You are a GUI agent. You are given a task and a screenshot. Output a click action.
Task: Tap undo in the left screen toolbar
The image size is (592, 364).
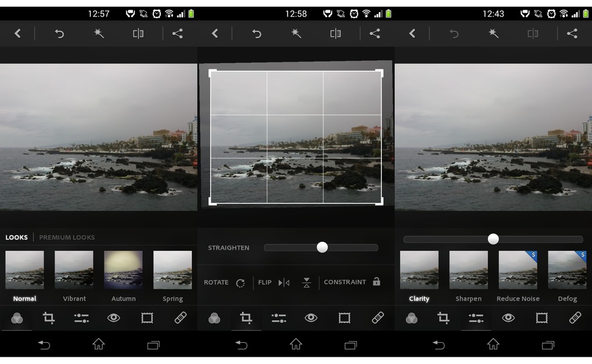pyautogui.click(x=59, y=34)
